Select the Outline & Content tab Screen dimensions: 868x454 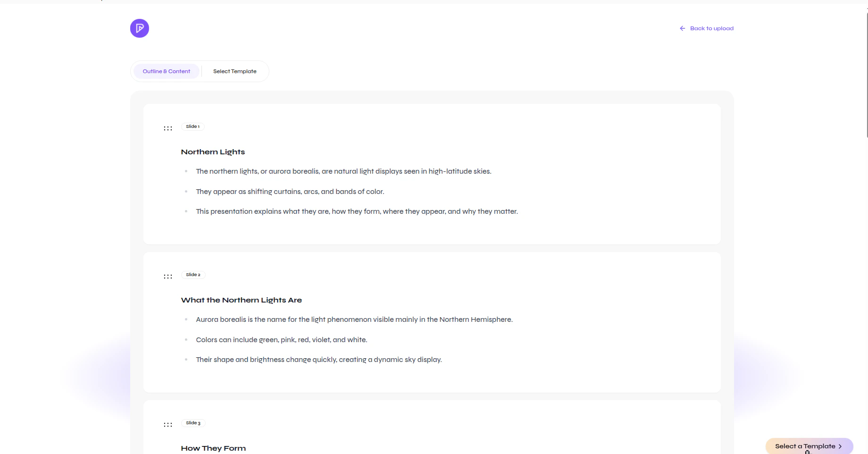click(166, 71)
